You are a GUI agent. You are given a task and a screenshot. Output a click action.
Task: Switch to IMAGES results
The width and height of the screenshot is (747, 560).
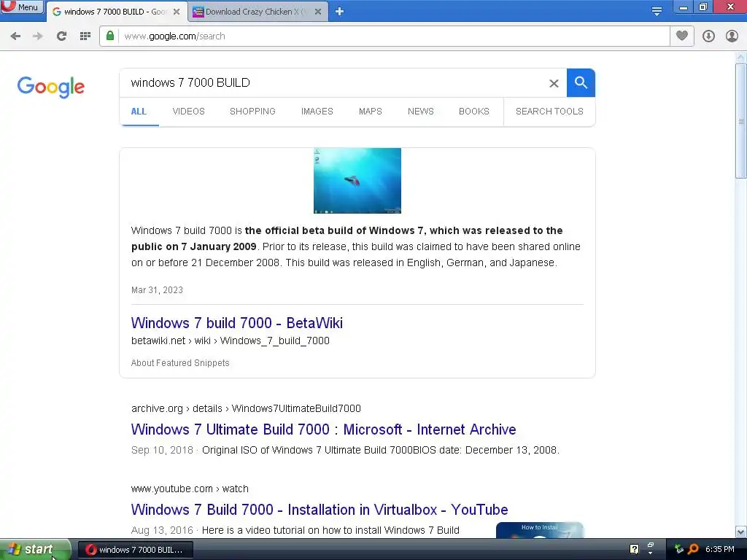click(317, 112)
